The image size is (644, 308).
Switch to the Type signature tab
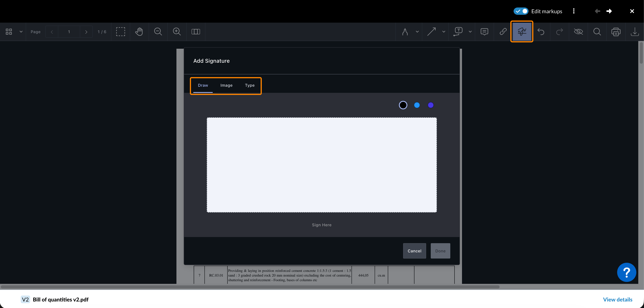[x=250, y=85]
